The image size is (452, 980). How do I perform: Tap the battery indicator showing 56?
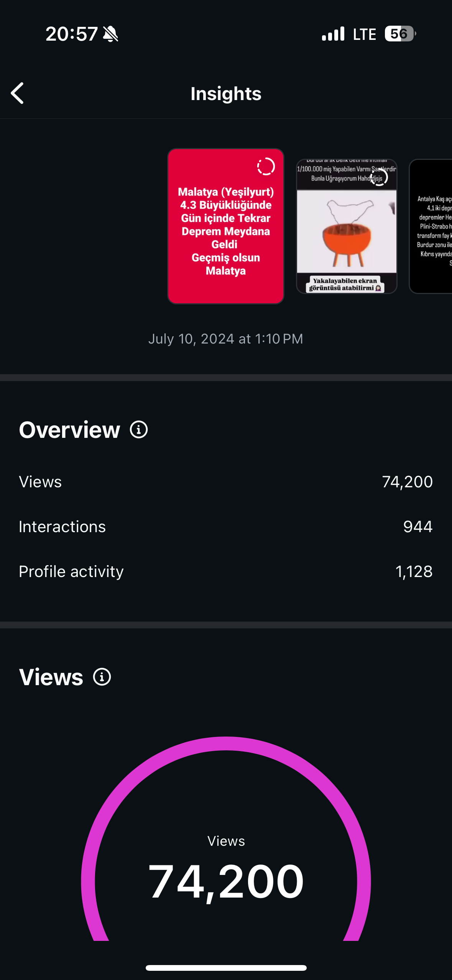pos(400,34)
